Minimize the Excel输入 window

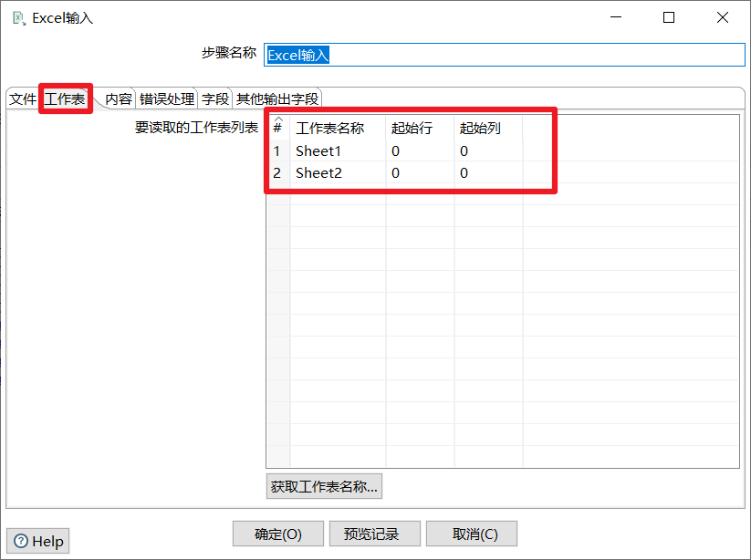(x=616, y=17)
